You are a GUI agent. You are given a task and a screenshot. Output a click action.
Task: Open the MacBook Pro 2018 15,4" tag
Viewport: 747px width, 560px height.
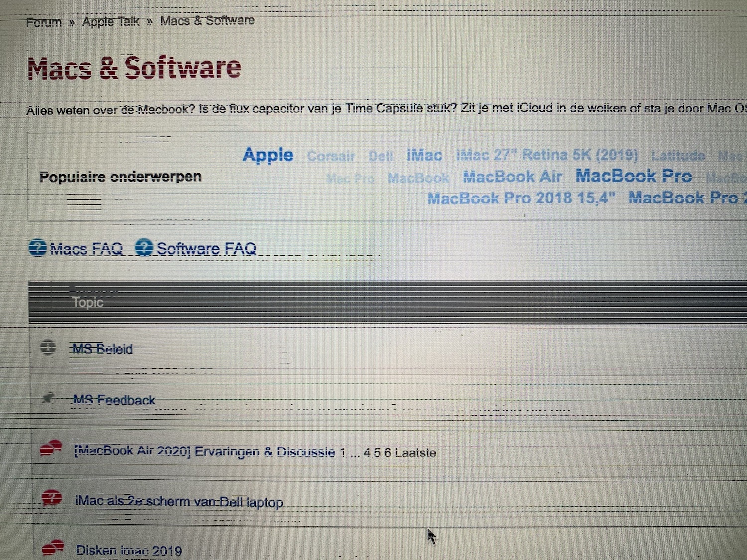click(521, 198)
